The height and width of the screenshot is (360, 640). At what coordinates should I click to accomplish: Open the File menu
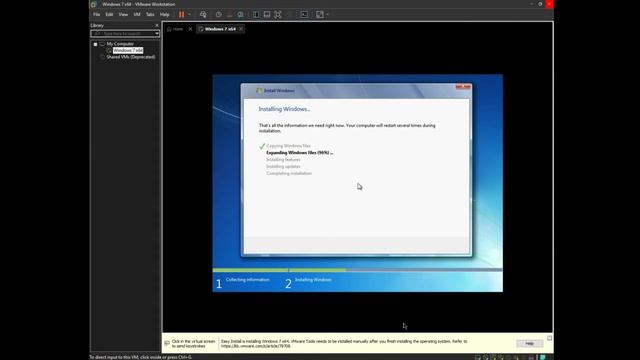(x=97, y=14)
